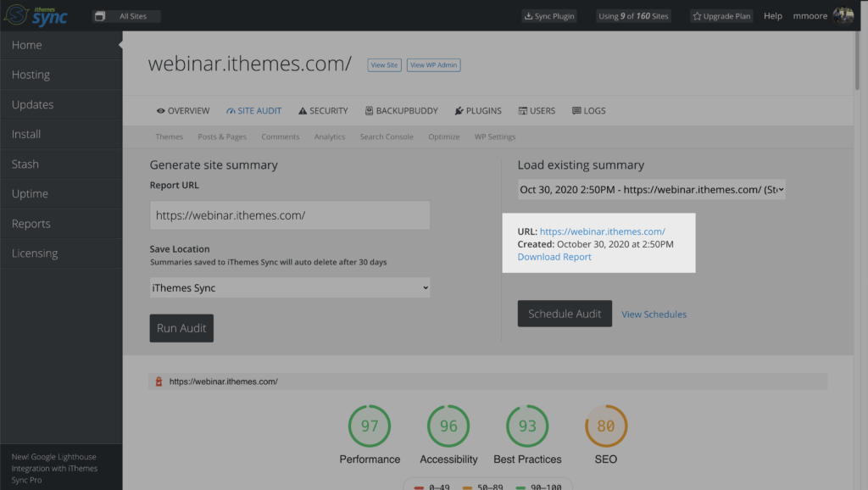The image size is (868, 490).
Task: Open the Optimize sub-tab
Action: click(444, 136)
